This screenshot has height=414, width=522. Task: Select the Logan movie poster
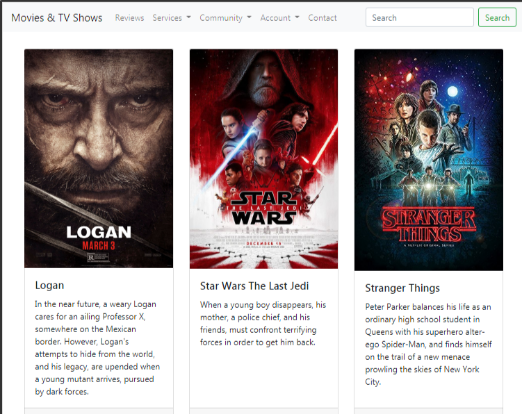(x=99, y=158)
